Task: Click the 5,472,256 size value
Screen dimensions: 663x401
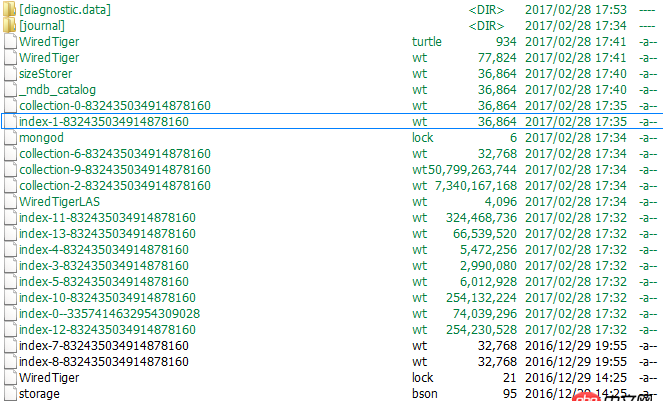Action: click(x=488, y=250)
